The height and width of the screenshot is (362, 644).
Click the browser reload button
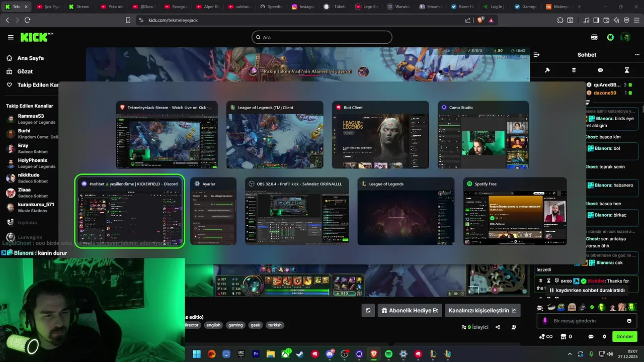[27, 20]
